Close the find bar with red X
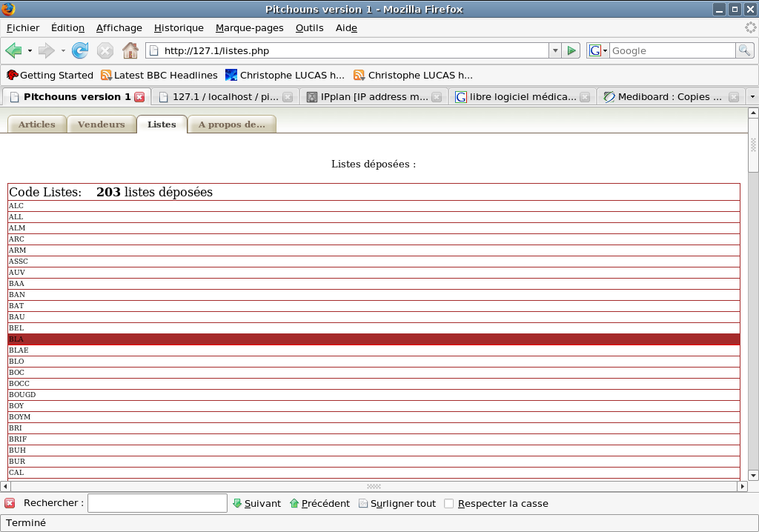The width and height of the screenshot is (759, 532). pyautogui.click(x=10, y=503)
